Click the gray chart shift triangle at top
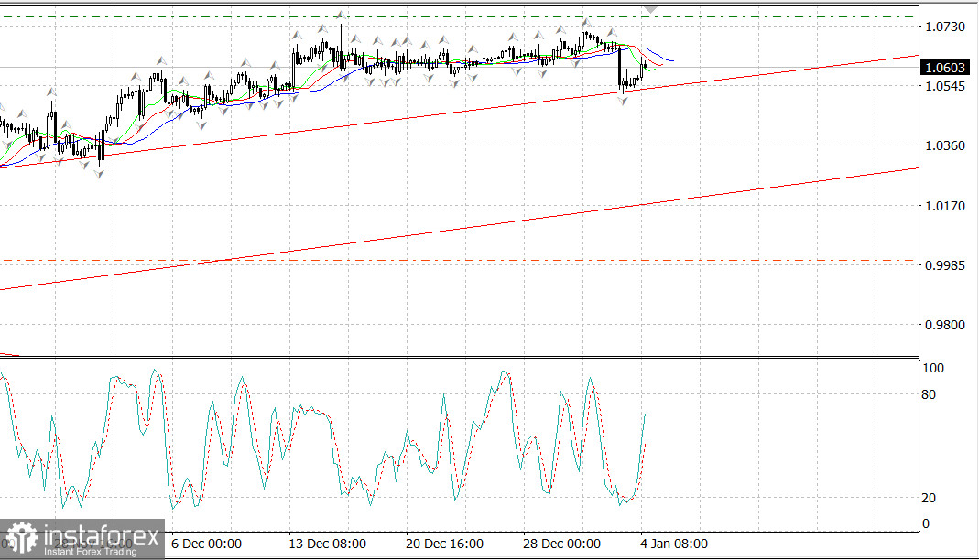The height and width of the screenshot is (560, 979). 650,8
